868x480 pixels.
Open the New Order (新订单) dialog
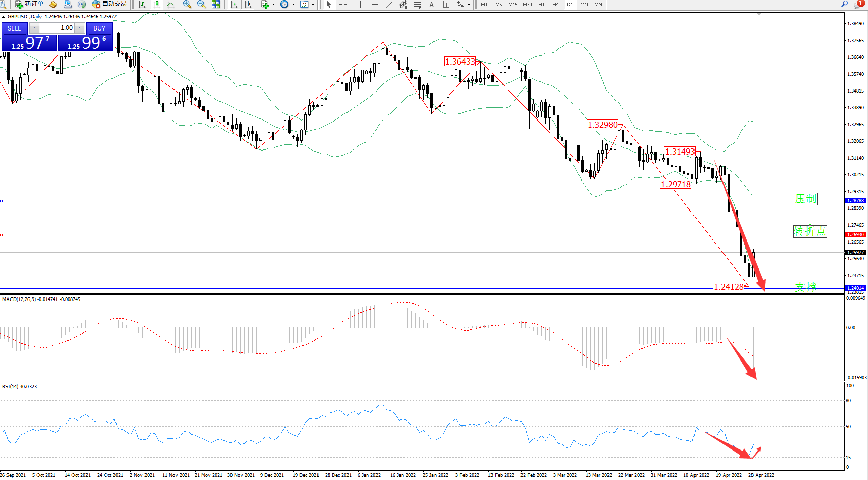tap(29, 4)
